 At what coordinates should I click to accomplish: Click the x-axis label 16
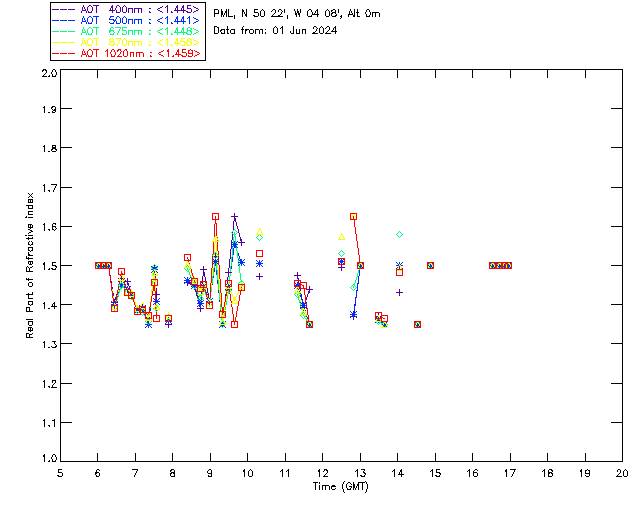[472, 473]
